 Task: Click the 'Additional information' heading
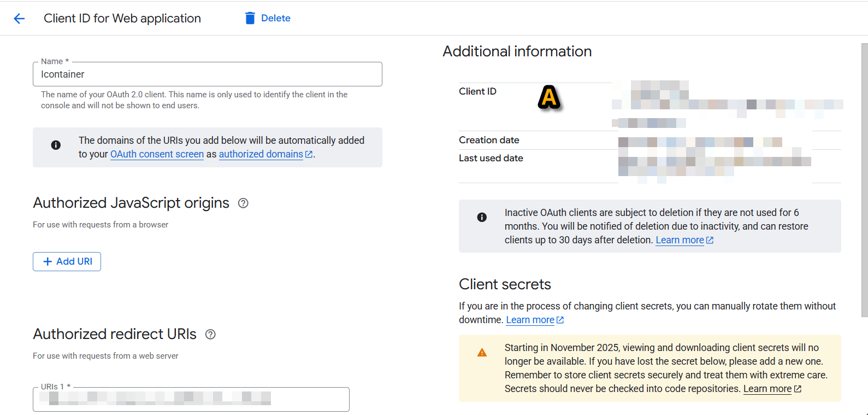click(517, 51)
